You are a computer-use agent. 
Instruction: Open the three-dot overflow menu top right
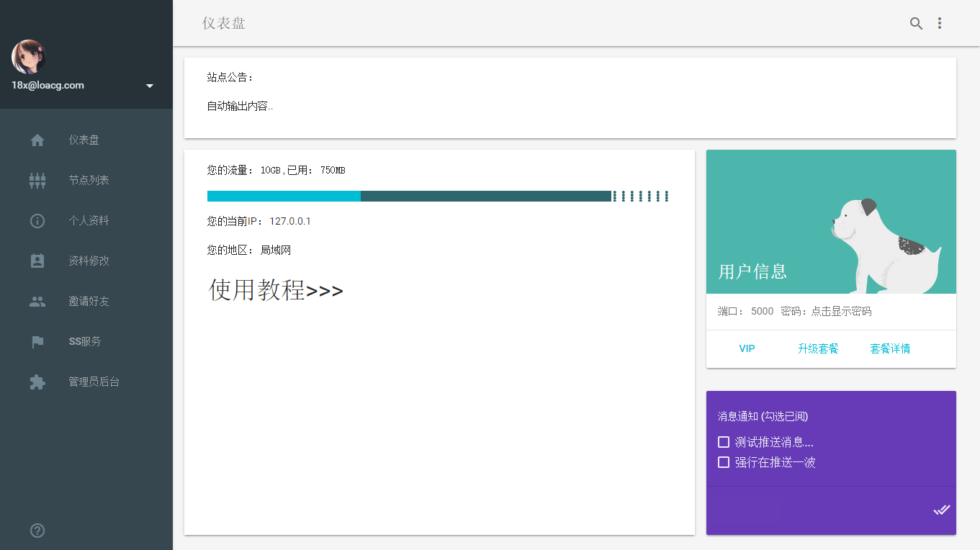[x=940, y=23]
